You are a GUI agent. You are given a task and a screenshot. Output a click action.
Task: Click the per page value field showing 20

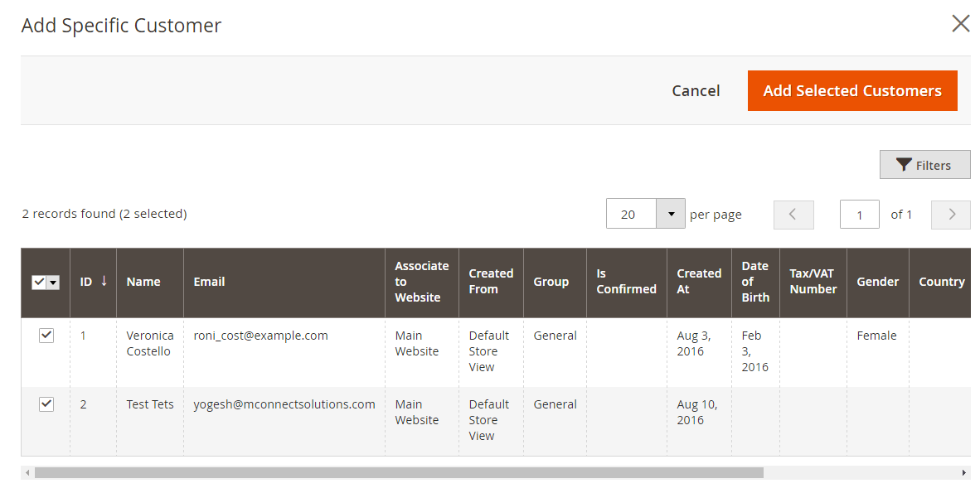631,215
